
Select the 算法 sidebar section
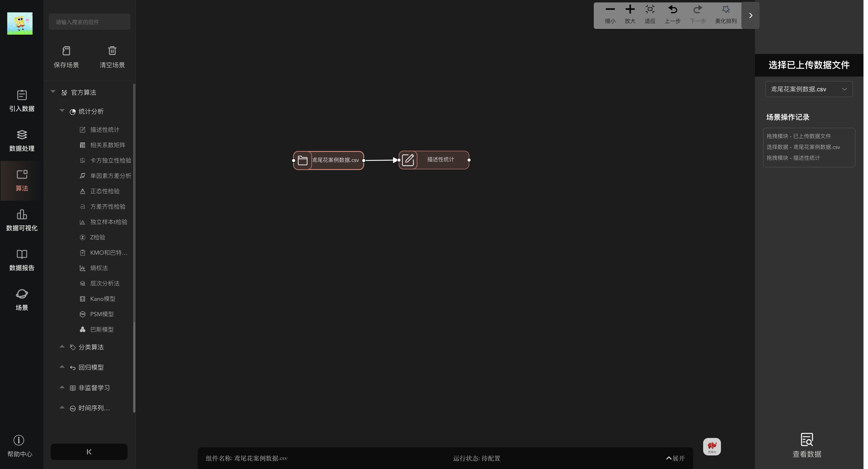click(22, 181)
